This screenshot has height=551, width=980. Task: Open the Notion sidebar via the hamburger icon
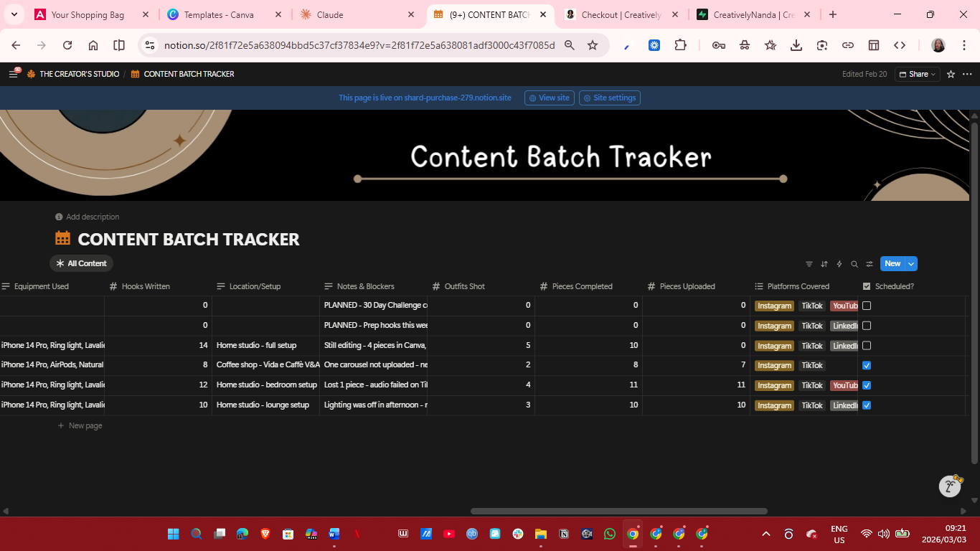point(13,74)
